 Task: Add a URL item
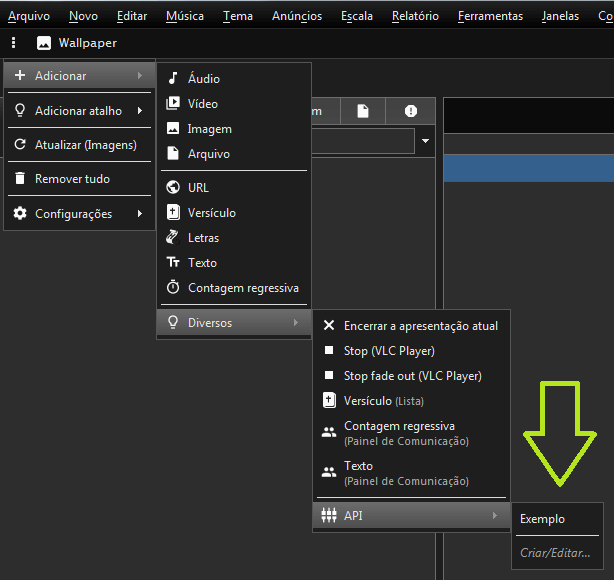[x=198, y=188]
